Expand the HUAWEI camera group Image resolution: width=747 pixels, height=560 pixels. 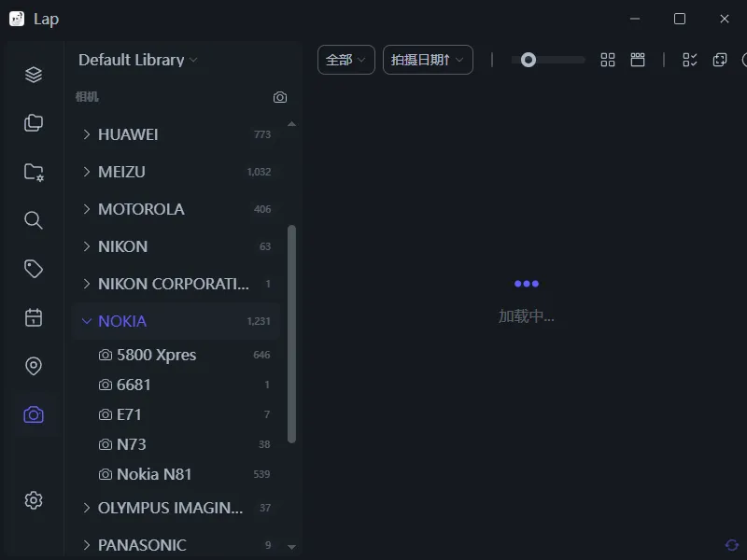[x=86, y=134]
